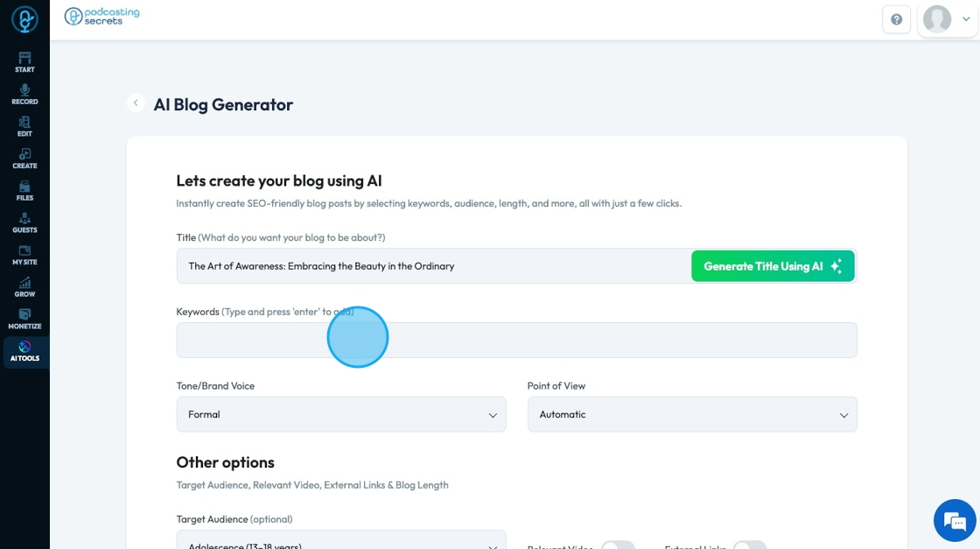Open the live chat widget
Viewport: 980px width, 549px height.
click(x=955, y=522)
